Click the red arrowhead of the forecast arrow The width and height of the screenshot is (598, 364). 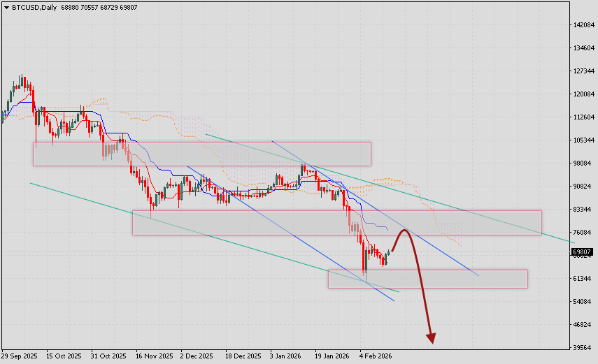click(431, 338)
